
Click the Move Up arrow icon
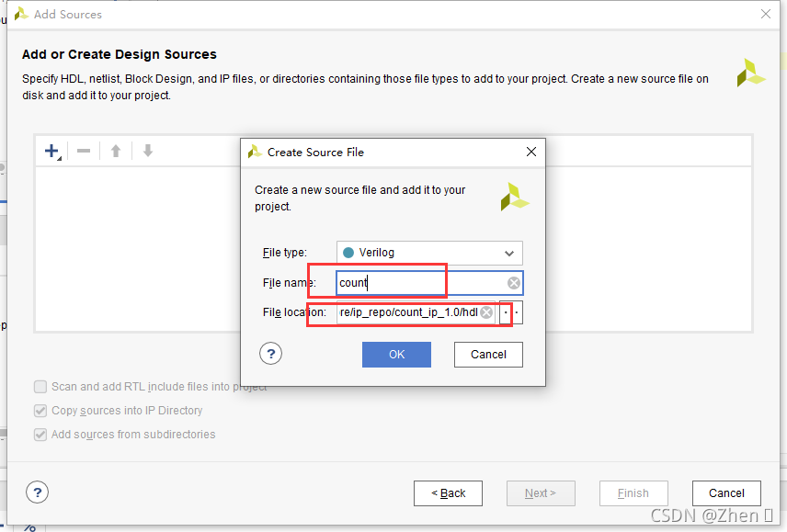tap(116, 151)
